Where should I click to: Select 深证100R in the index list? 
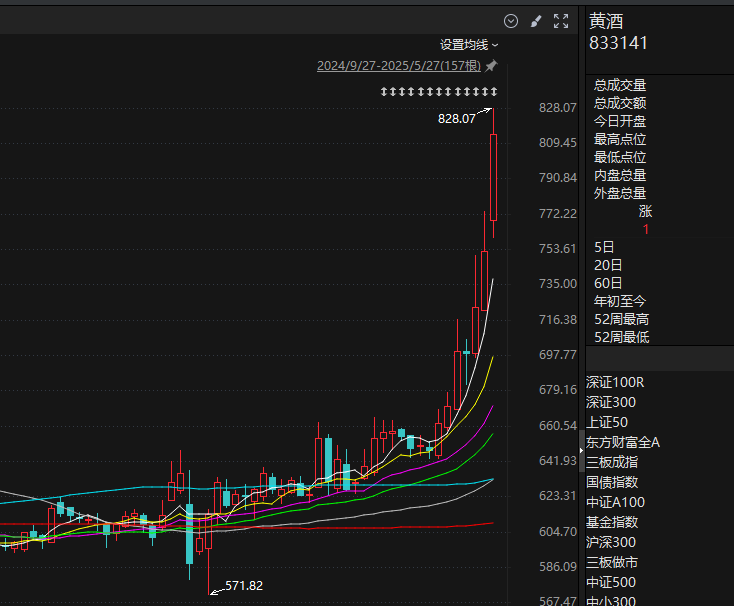pos(615,382)
